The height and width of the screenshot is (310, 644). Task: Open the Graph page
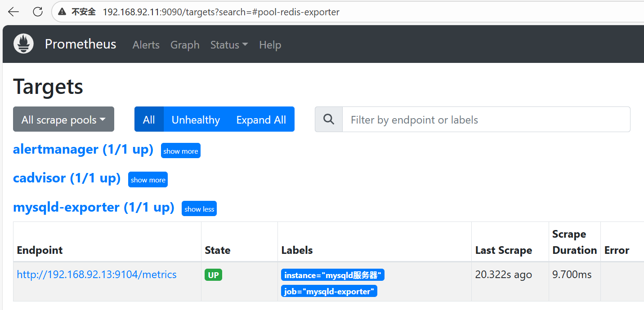coord(185,45)
